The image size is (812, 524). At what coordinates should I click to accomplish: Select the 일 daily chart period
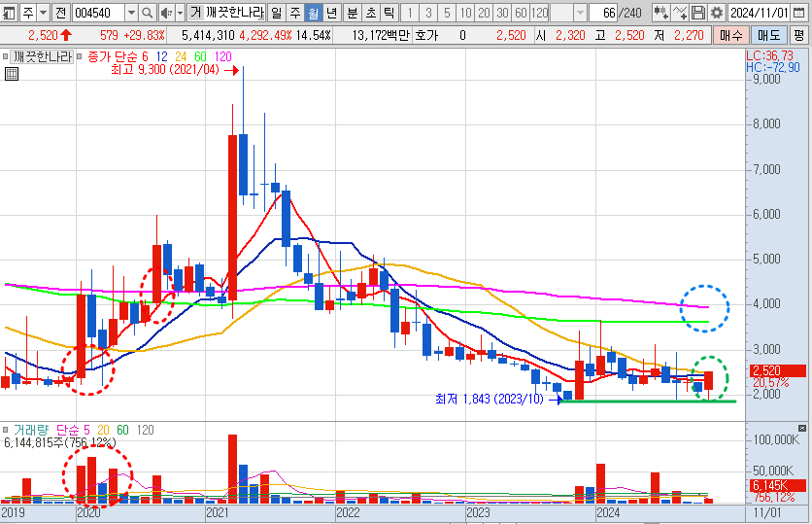[277, 13]
